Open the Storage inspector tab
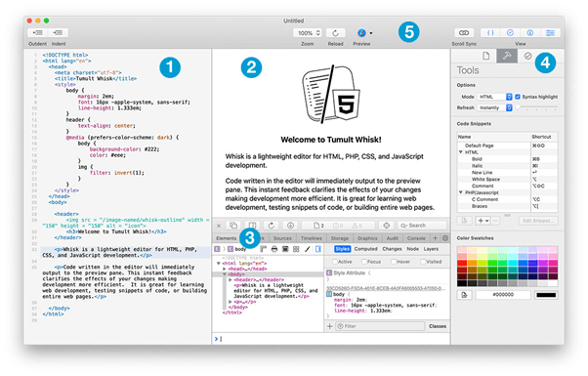The height and width of the screenshot is (376, 588). (x=340, y=238)
